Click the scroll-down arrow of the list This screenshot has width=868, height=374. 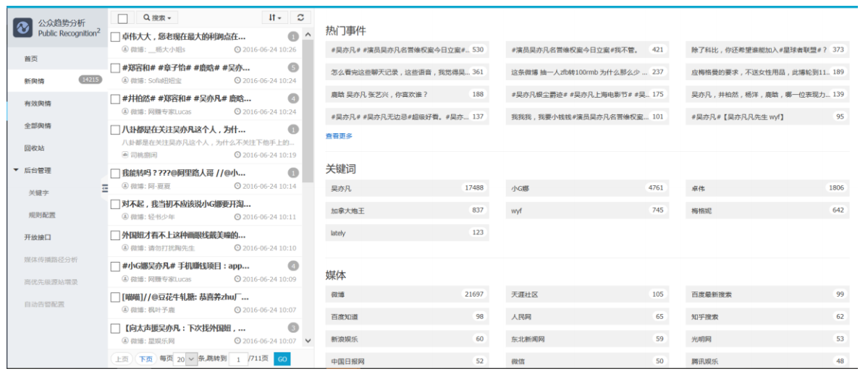[x=308, y=341]
